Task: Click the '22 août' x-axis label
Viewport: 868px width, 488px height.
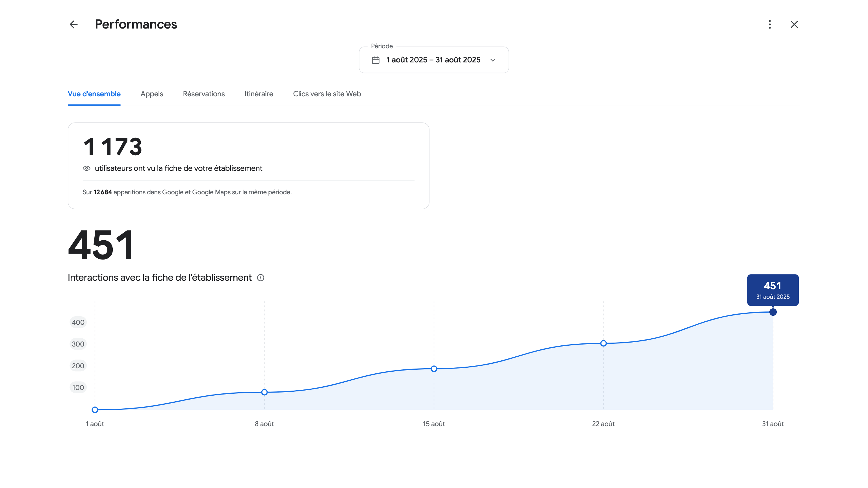Action: click(x=603, y=424)
